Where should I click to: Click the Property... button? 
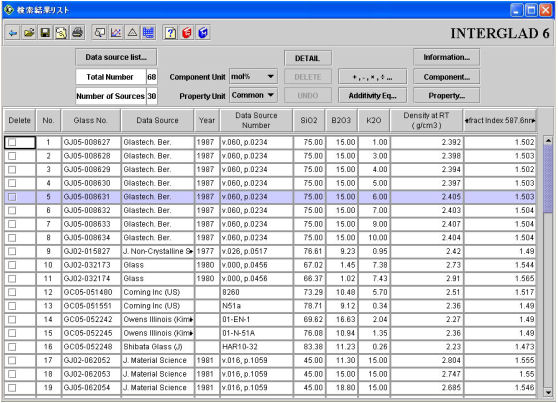point(447,96)
